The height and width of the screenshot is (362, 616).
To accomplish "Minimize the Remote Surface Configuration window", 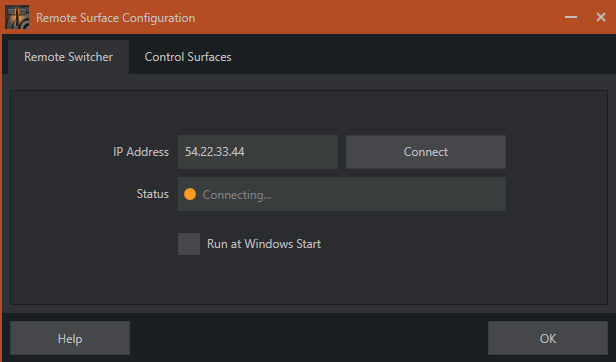I will 571,17.
